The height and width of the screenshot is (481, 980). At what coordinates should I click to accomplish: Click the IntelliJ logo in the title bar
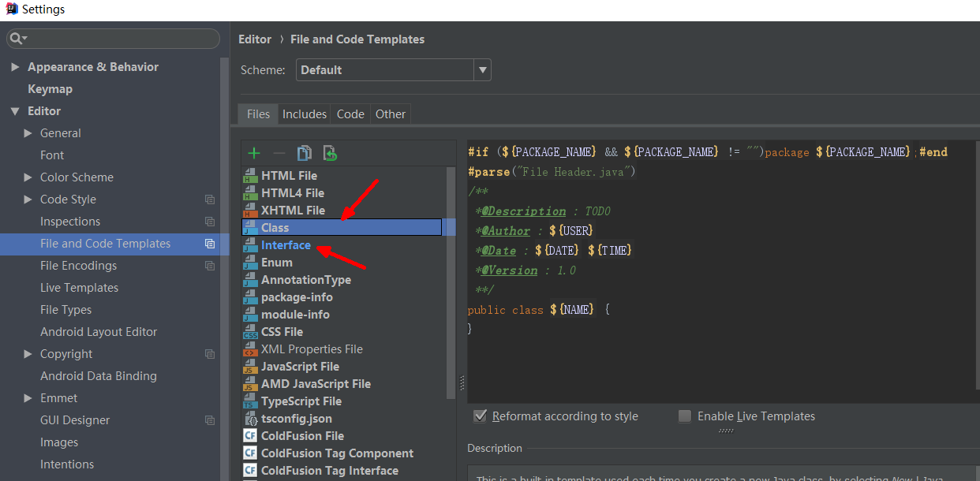click(x=10, y=9)
